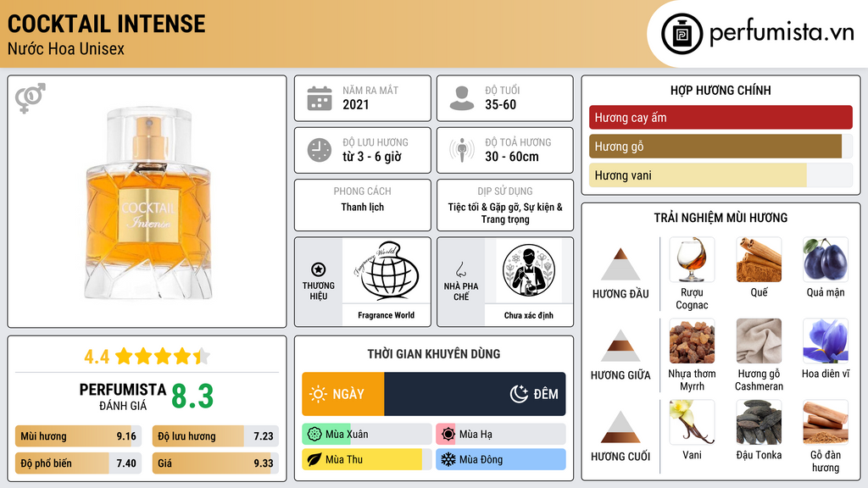Viewport: 868px width, 488px height.
Task: Click the green 8.3 Perfumista score
Action: click(x=192, y=396)
